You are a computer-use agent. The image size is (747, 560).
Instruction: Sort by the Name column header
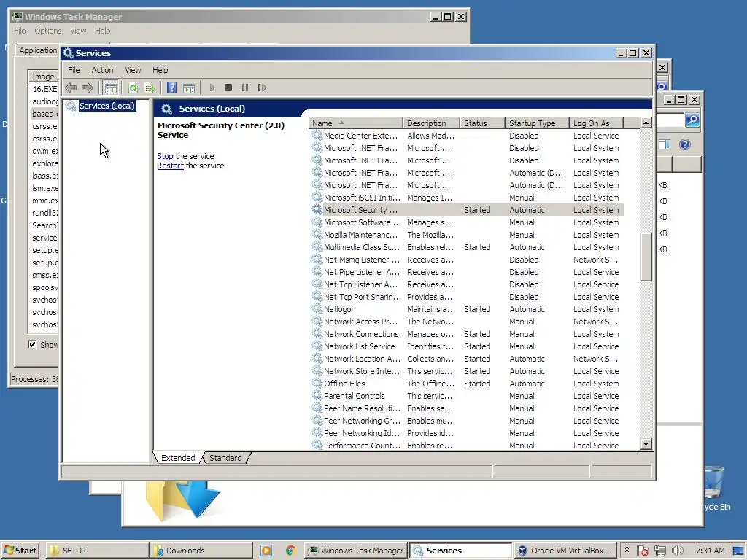[x=355, y=122]
